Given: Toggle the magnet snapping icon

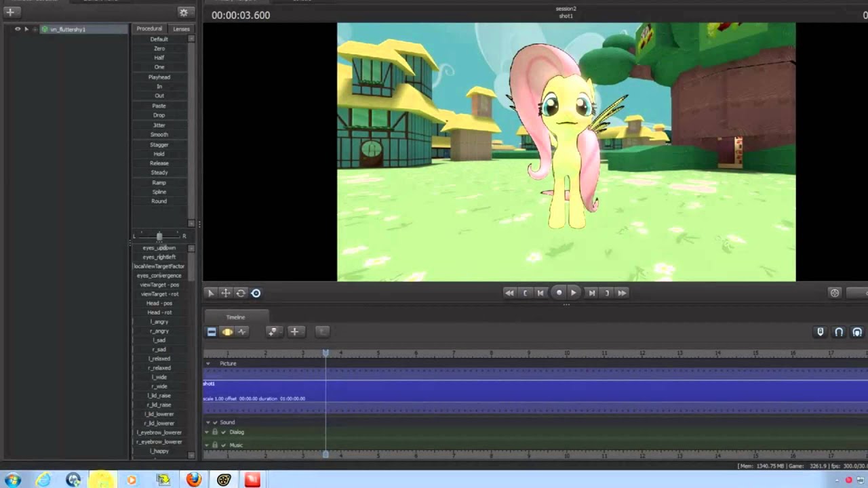Looking at the screenshot, I should tap(839, 331).
